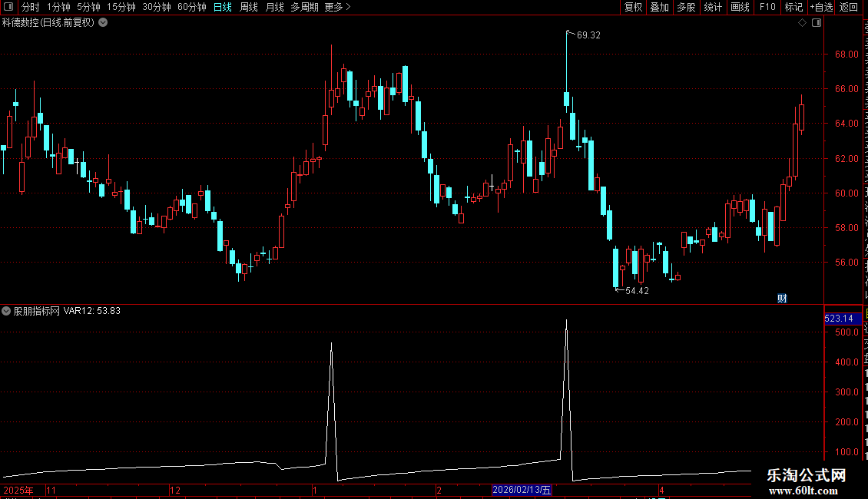This screenshot has height=499, width=868.
Task: Click the 523.14 highlighted axis value
Action: click(x=840, y=319)
